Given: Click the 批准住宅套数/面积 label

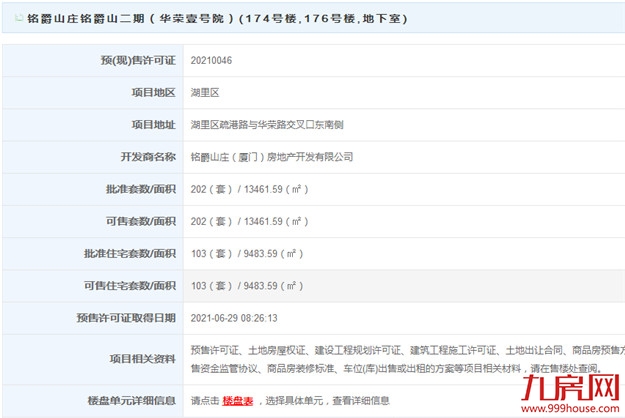Looking at the screenshot, I should pyautogui.click(x=130, y=254).
